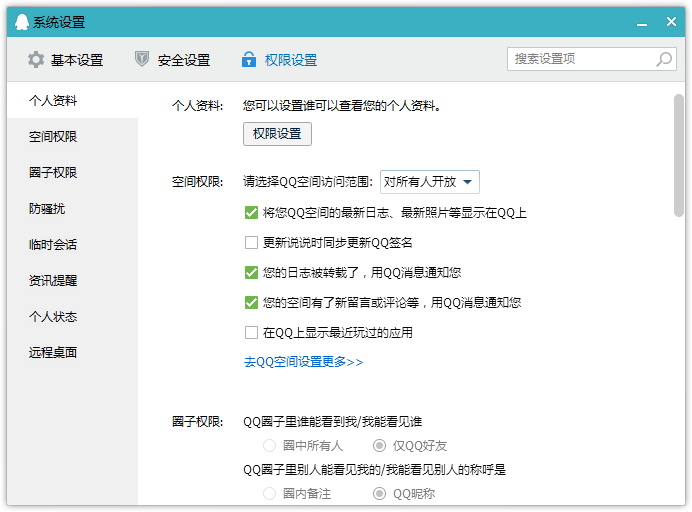
Task: Click the text QQ圈子里谁能看到我/我能看见谁
Action: pos(333,422)
